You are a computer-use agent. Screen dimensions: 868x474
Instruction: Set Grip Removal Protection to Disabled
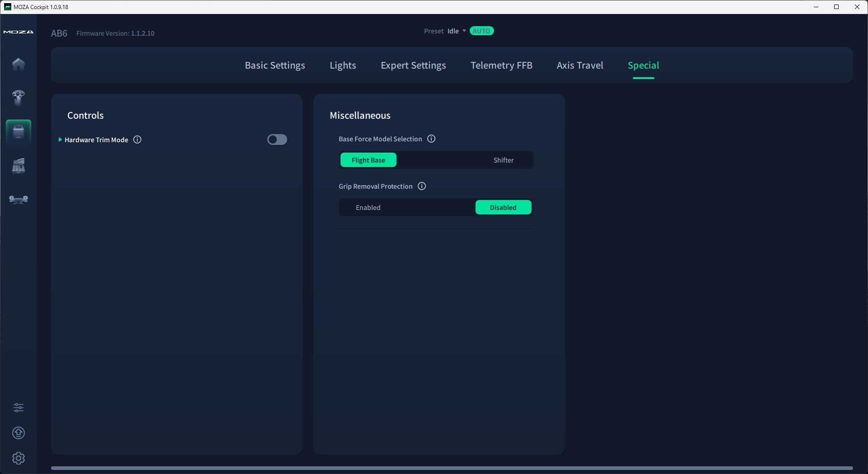[504, 207]
